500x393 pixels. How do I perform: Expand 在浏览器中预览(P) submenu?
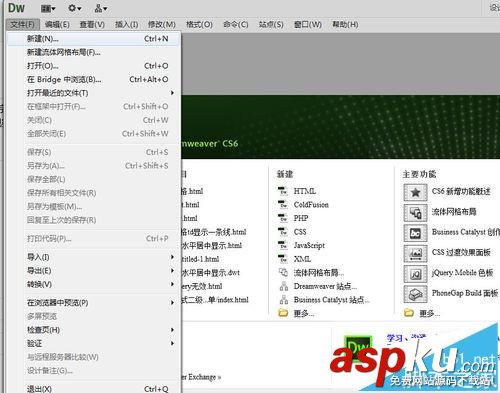point(93,303)
